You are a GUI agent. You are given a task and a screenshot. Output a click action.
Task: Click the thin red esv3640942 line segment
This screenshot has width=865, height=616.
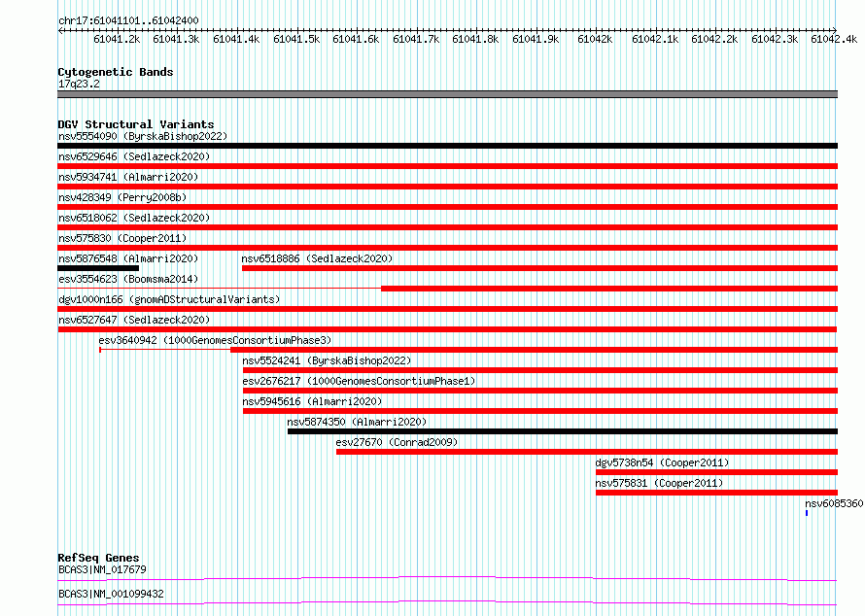point(165,350)
